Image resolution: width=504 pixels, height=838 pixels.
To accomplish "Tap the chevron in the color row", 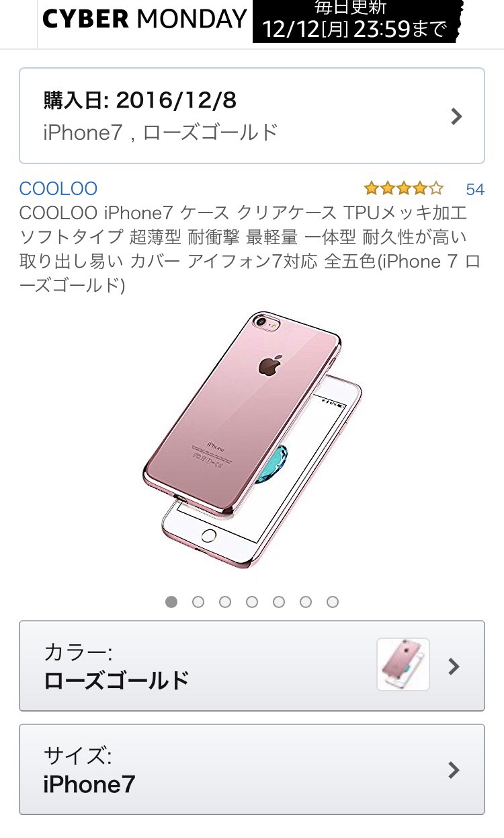I will point(454,666).
